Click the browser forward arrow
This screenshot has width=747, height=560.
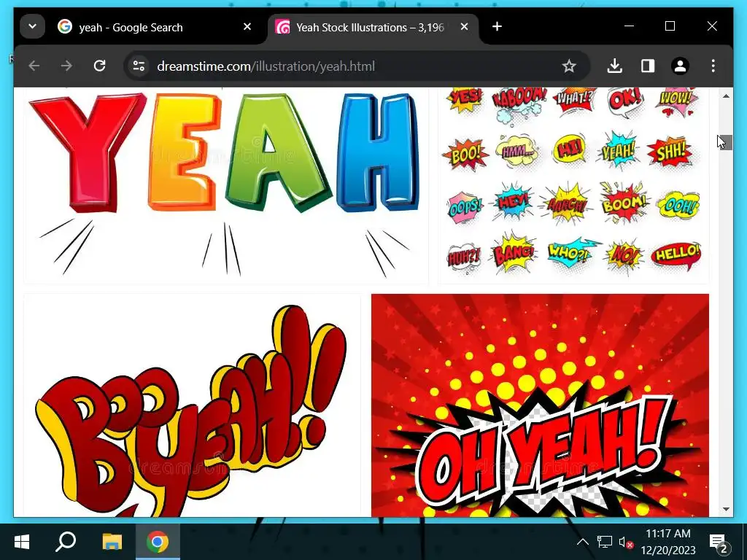click(x=66, y=66)
